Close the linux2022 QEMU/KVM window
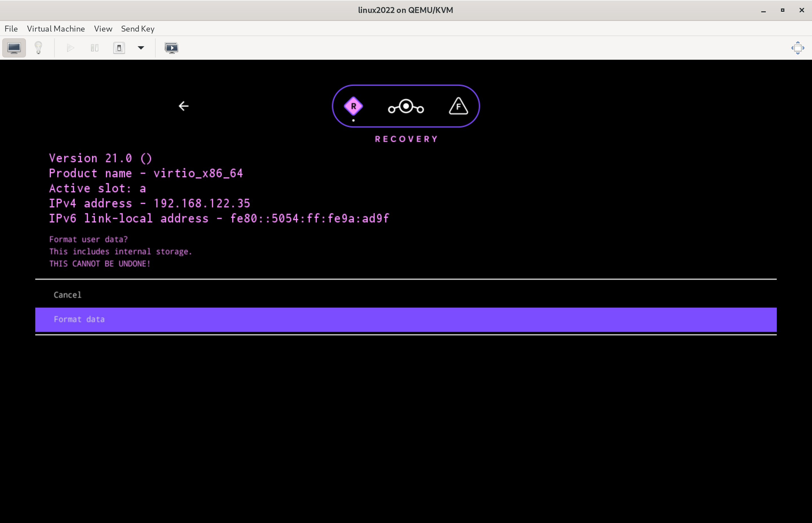 click(x=802, y=10)
